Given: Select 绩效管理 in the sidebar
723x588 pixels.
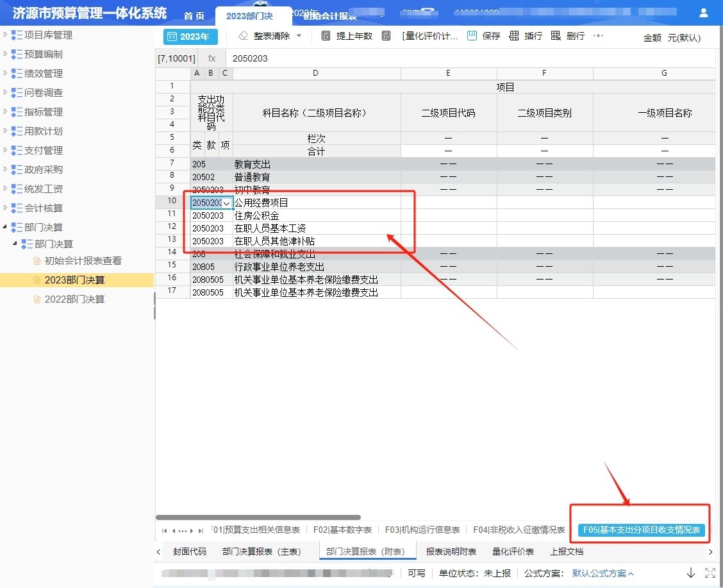Looking at the screenshot, I should [x=44, y=73].
